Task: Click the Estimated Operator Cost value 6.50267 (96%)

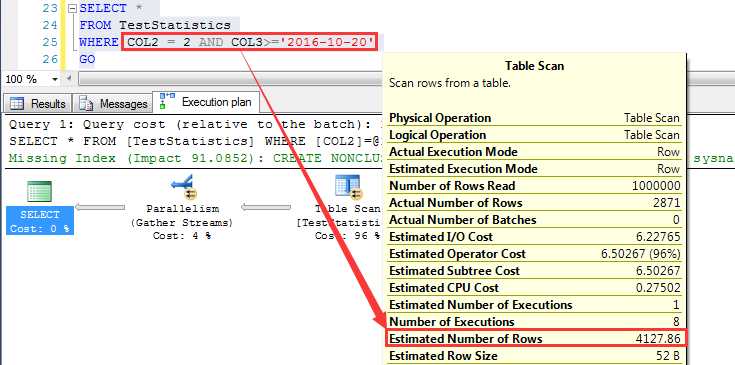Action: coord(640,254)
